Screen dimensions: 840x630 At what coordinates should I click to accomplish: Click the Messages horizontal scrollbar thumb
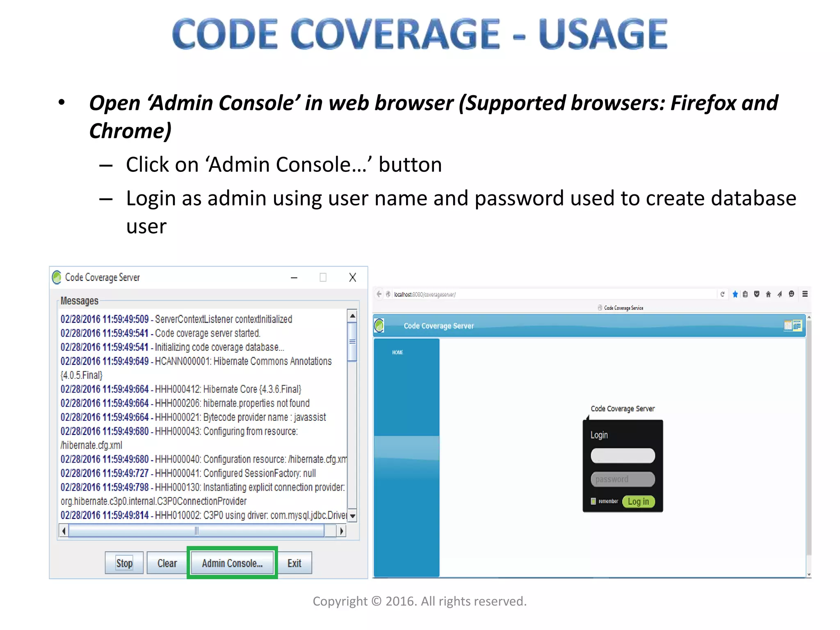point(196,531)
